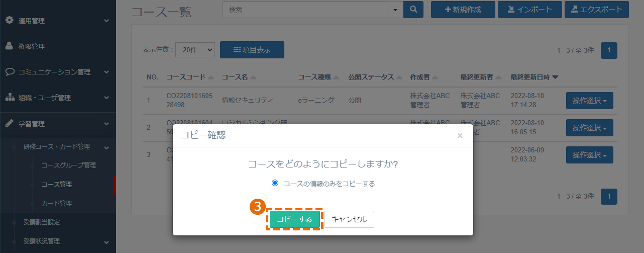Select コース管理 in sidebar
644x253 pixels.
[57, 185]
